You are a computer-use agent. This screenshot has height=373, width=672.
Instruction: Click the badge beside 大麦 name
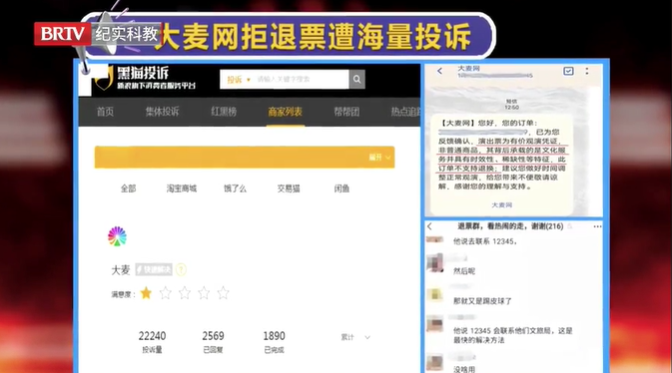point(154,270)
